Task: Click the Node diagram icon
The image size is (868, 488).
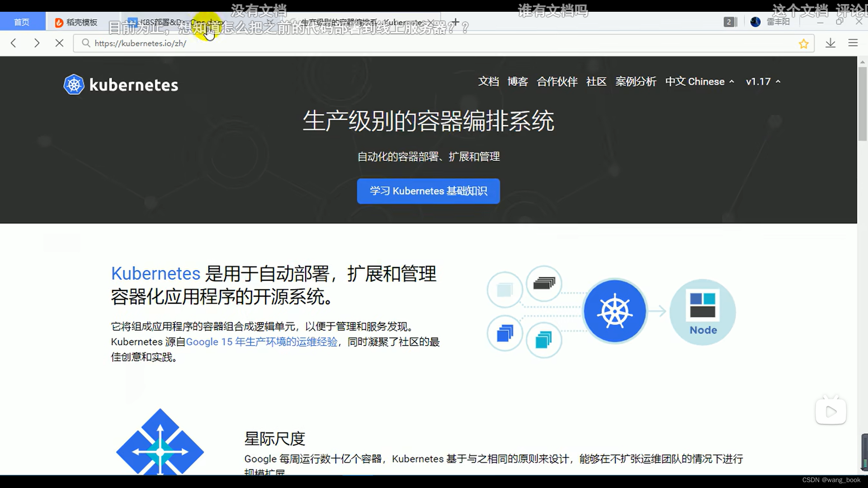Action: (x=703, y=312)
